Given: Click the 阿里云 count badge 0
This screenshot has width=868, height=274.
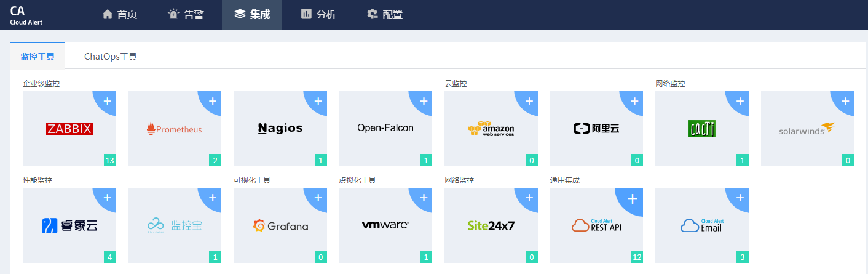Looking at the screenshot, I should pos(637,161).
